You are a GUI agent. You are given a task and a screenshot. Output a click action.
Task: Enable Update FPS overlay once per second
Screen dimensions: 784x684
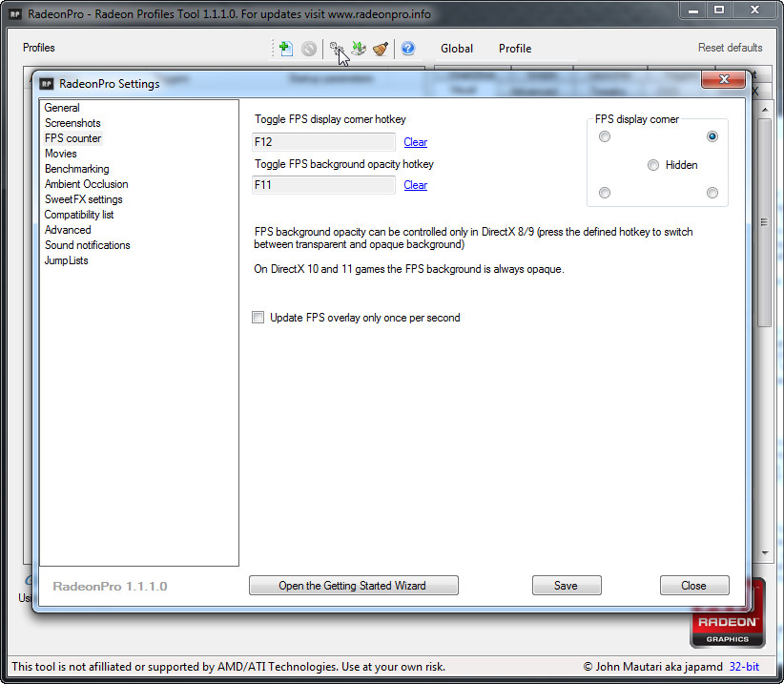click(258, 318)
